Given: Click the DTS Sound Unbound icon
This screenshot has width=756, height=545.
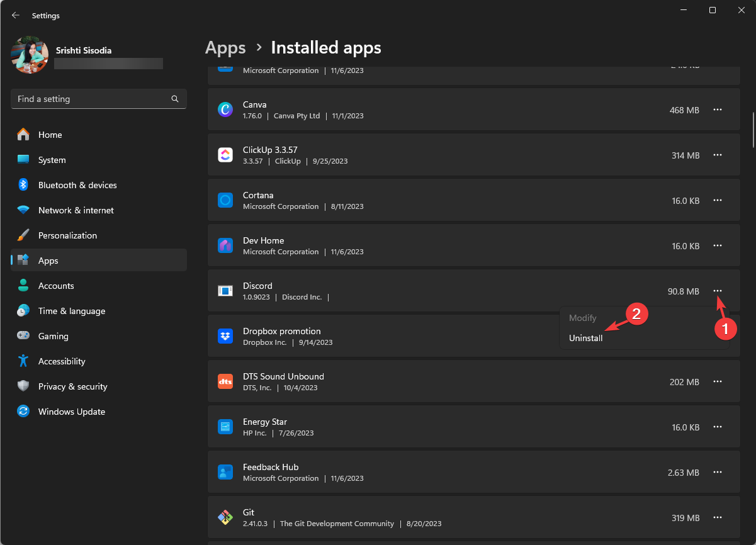Looking at the screenshot, I should (225, 381).
